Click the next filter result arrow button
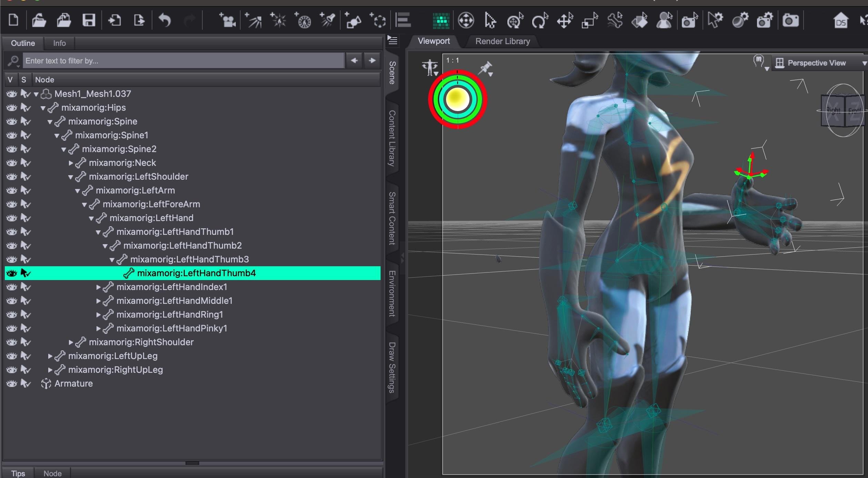 pos(372,61)
